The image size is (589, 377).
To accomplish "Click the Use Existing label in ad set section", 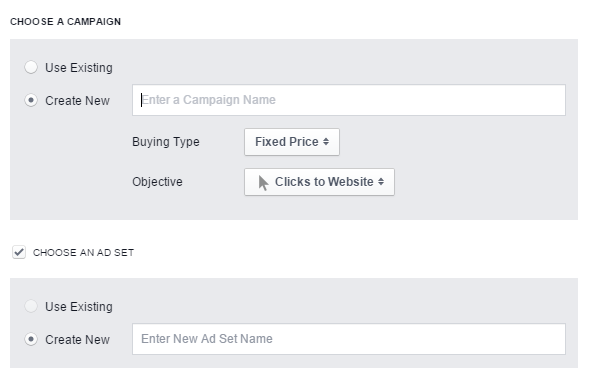I will coord(79,306).
